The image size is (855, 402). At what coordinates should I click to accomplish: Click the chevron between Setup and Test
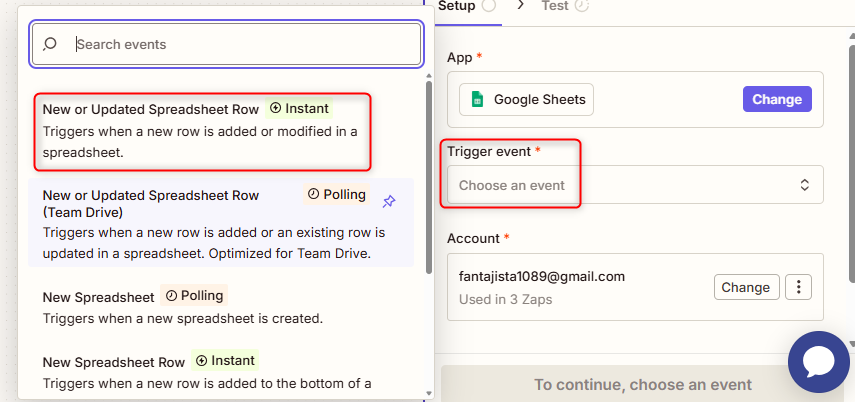tap(520, 6)
